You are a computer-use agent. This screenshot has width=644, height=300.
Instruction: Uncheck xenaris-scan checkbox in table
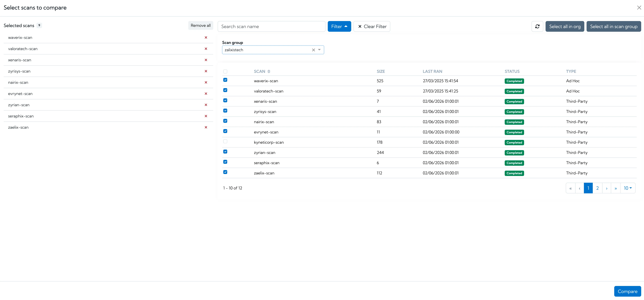coord(225,100)
